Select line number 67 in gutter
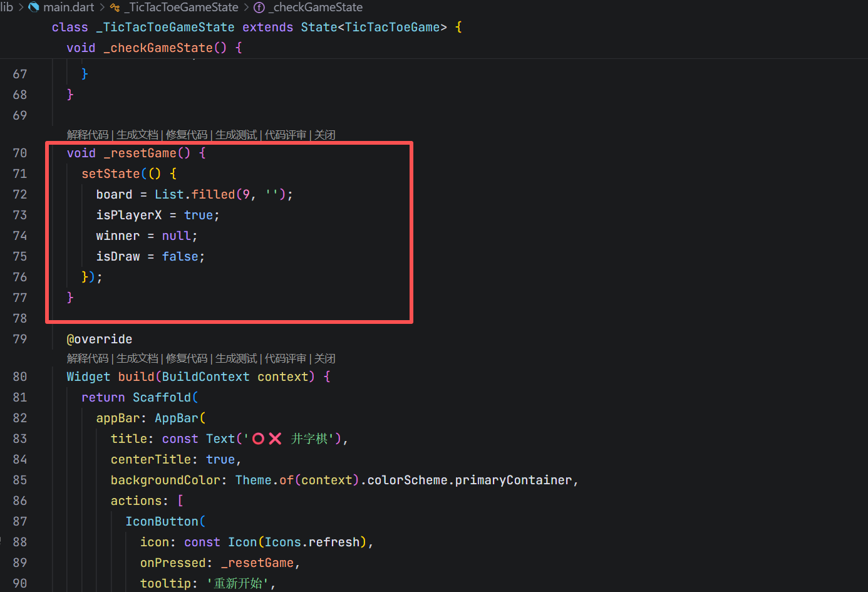 20,75
